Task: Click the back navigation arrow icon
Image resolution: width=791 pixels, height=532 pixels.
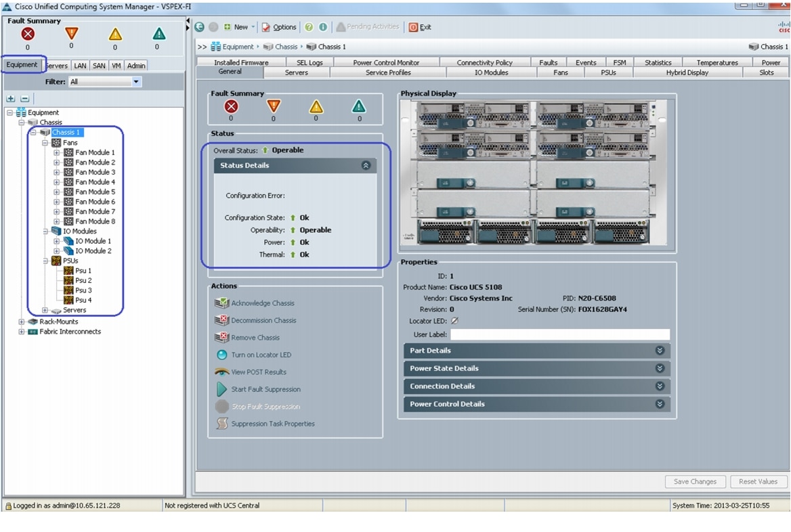Action: (x=199, y=27)
